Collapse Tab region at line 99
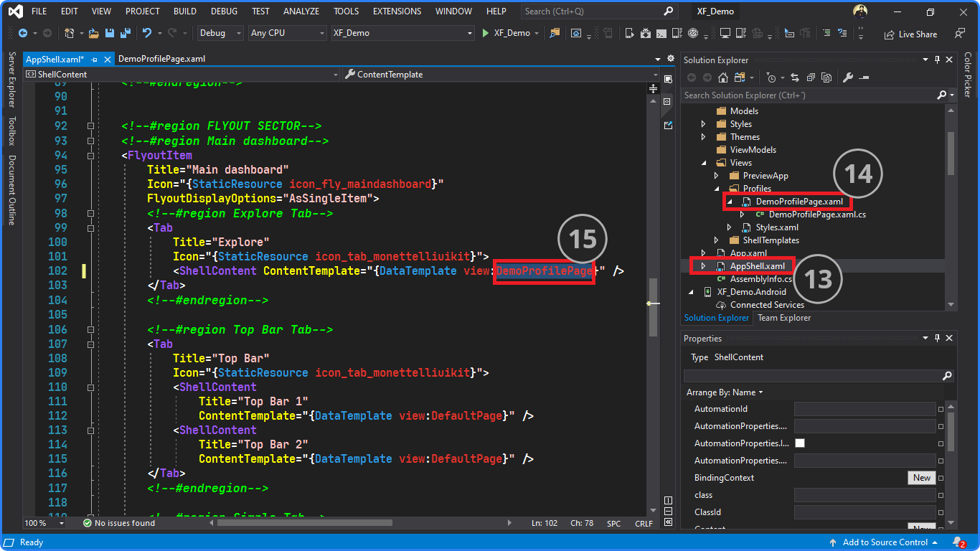 90,227
